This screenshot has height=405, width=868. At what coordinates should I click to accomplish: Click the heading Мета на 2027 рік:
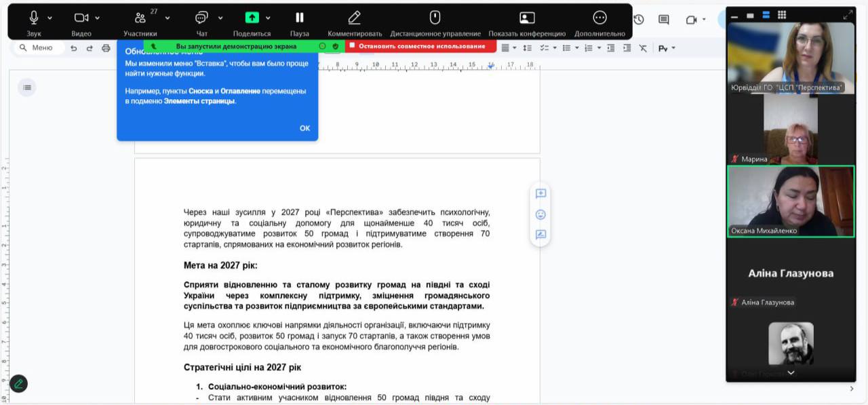(x=220, y=265)
